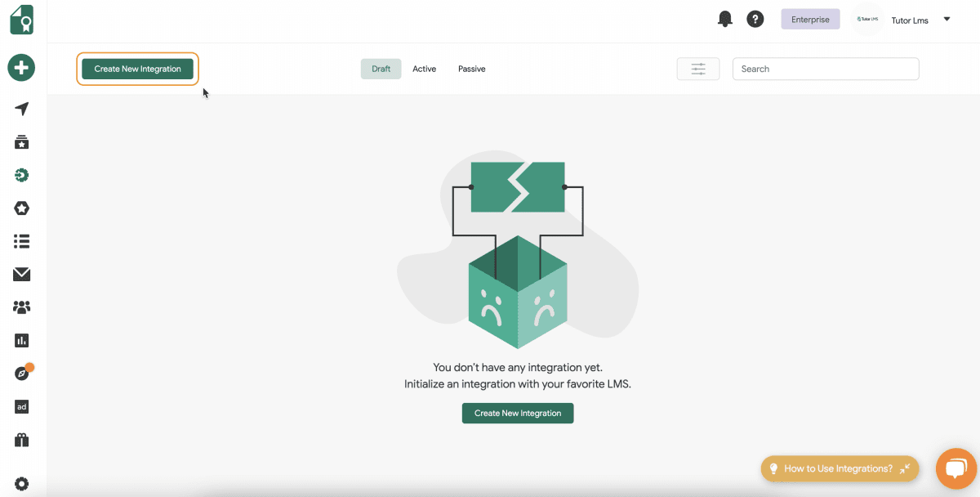The image size is (980, 497).
Task: Click into the Search input field
Action: click(x=825, y=69)
